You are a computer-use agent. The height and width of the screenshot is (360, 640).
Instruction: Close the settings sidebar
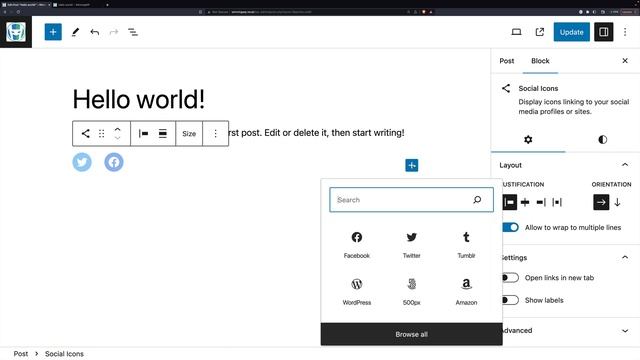pos(625,61)
